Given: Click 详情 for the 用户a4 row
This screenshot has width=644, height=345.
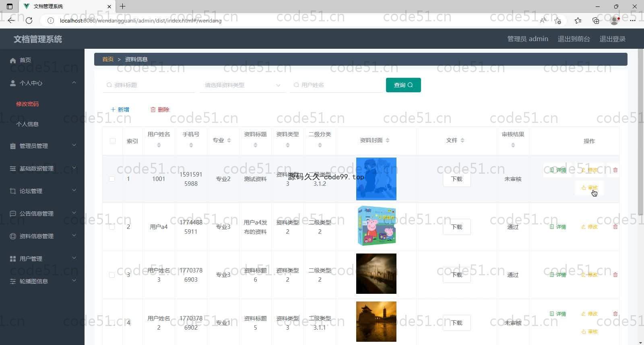Looking at the screenshot, I should (x=558, y=227).
